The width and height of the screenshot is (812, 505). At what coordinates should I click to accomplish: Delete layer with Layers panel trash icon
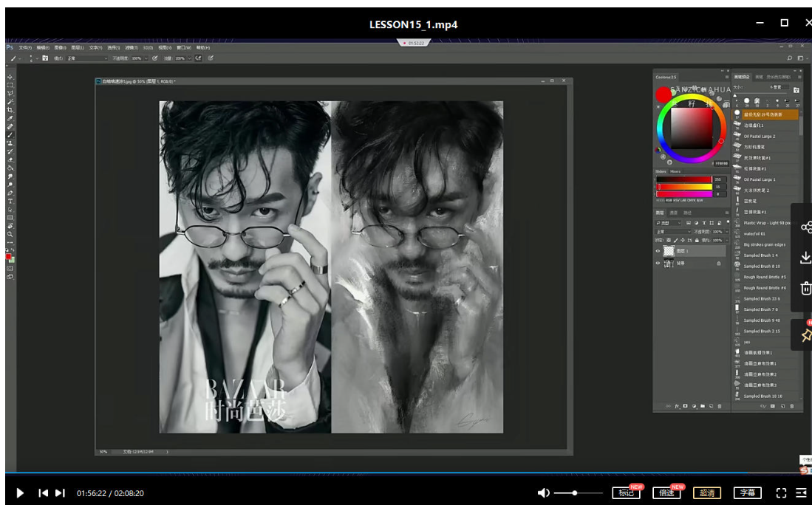coord(720,406)
